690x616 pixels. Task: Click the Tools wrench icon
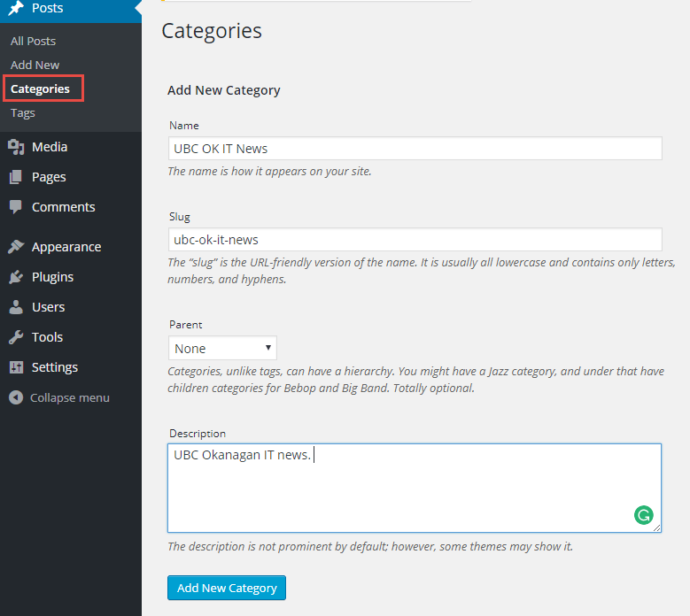16,337
